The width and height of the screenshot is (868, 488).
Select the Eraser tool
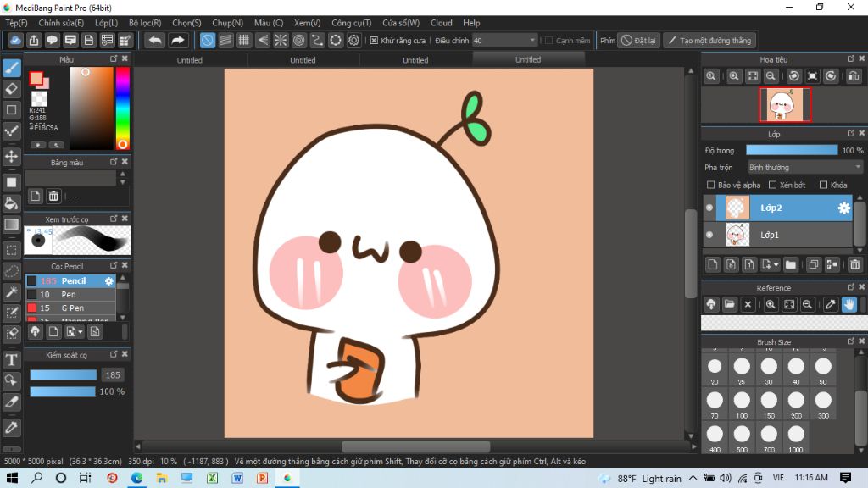click(x=12, y=88)
